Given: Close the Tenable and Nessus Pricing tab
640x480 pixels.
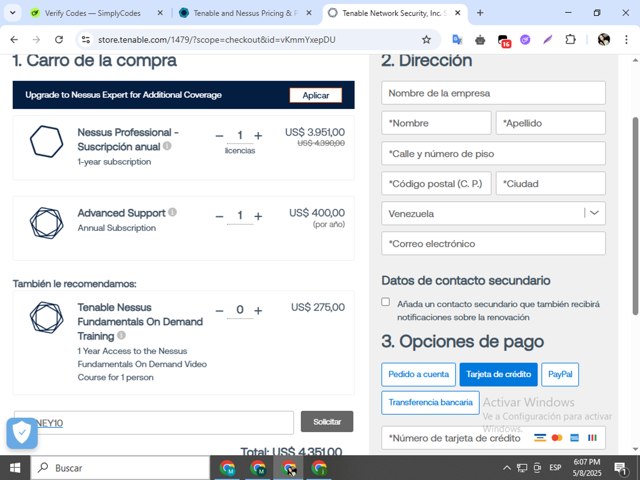Looking at the screenshot, I should [309, 13].
